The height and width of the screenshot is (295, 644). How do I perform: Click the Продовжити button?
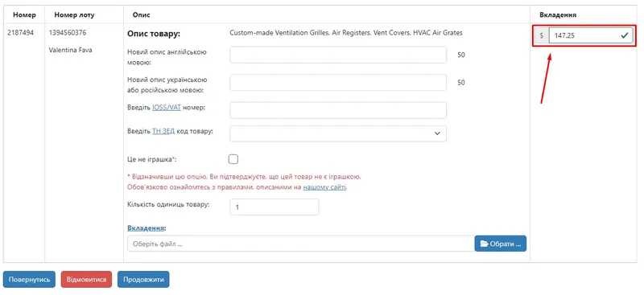(x=143, y=280)
